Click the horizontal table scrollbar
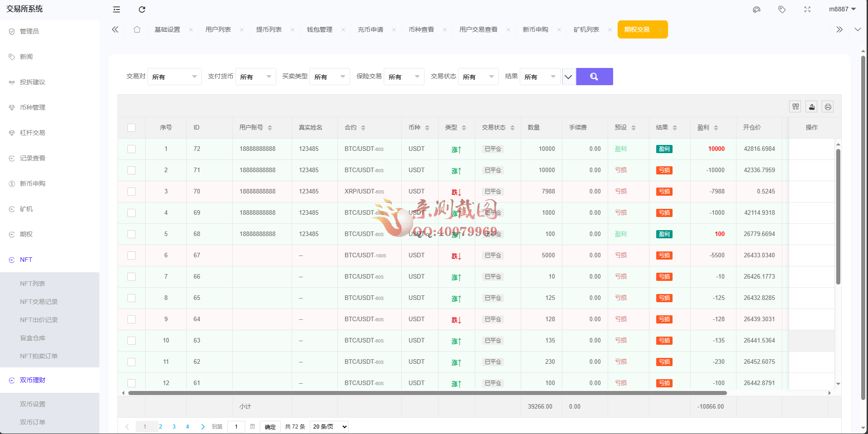 tap(427, 393)
